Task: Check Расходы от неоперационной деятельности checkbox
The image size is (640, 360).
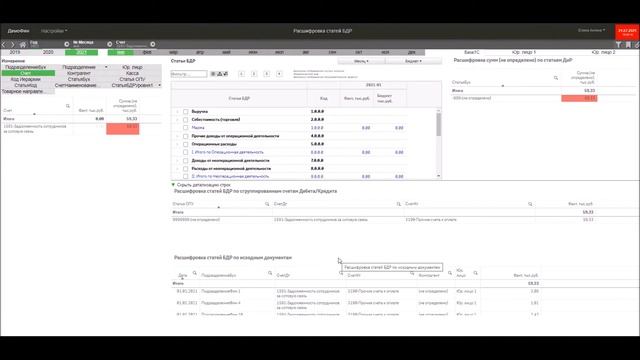Action: click(x=186, y=169)
